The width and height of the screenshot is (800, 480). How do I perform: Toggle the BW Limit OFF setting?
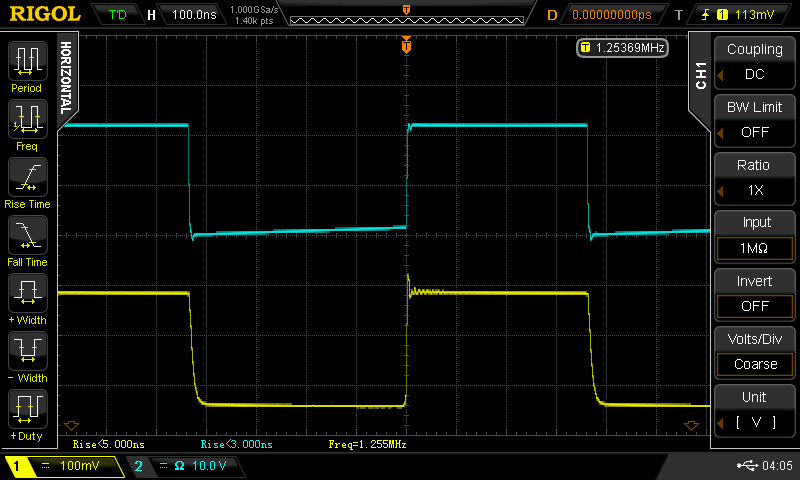coord(754,120)
